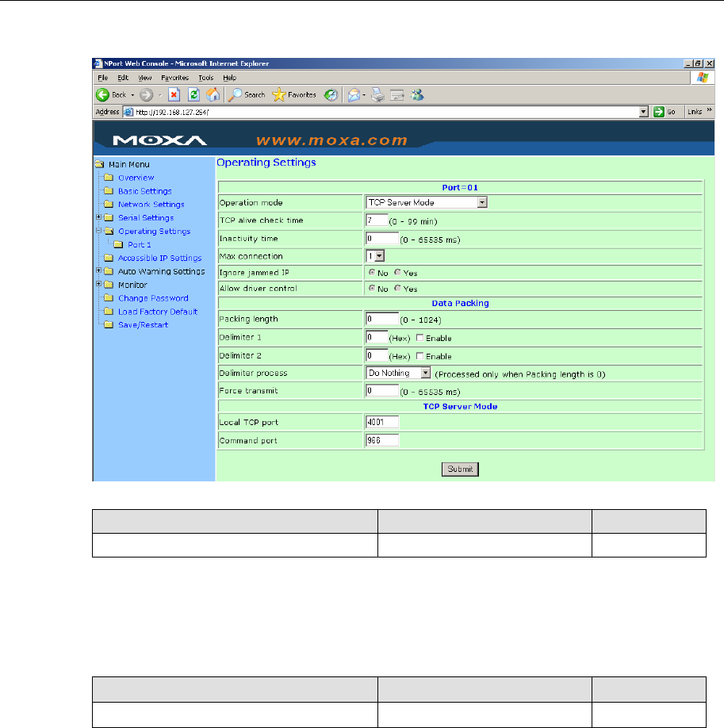724x728 pixels.
Task: Open the Network Settings link
Action: [151, 205]
